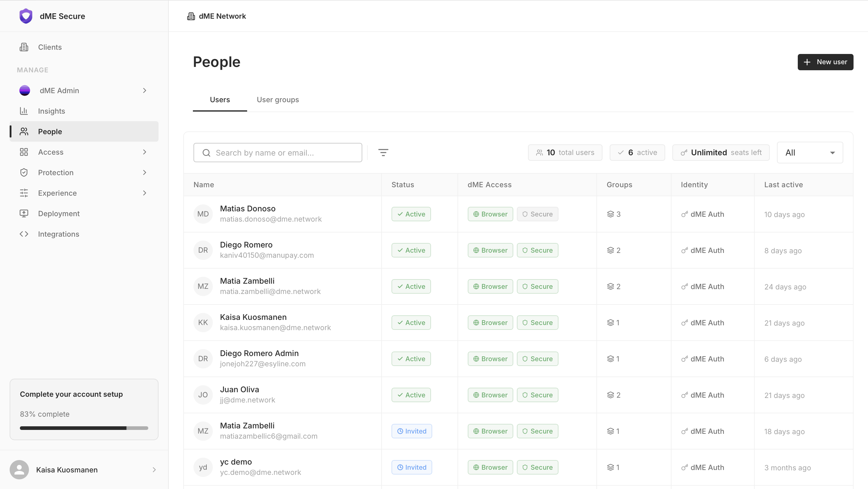
Task: Go to Integrations in the sidebar
Action: [x=58, y=234]
